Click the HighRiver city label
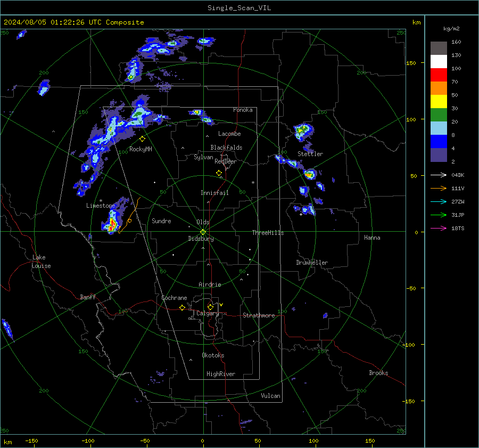The image size is (479, 448). (221, 374)
